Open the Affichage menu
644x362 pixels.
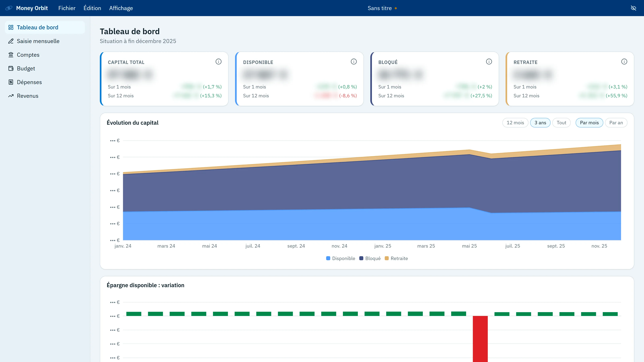click(x=121, y=8)
